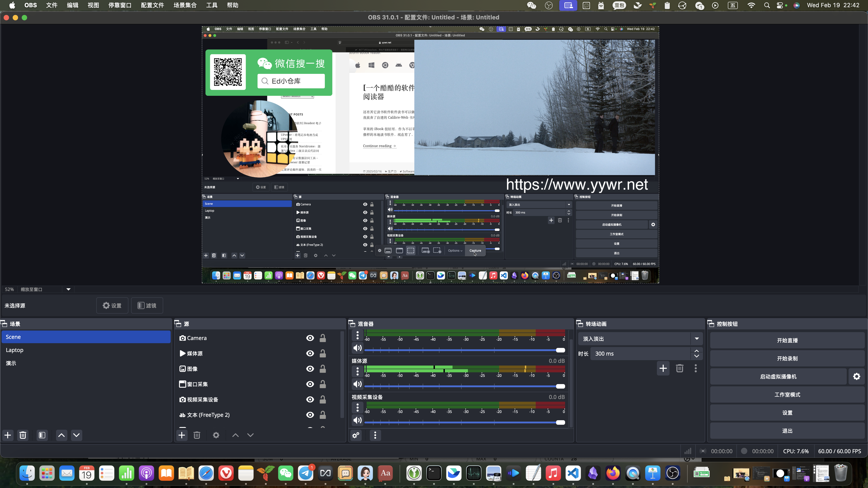Screen dimensions: 868x488
Task: Remove selected source using trash icon
Action: 197,435
